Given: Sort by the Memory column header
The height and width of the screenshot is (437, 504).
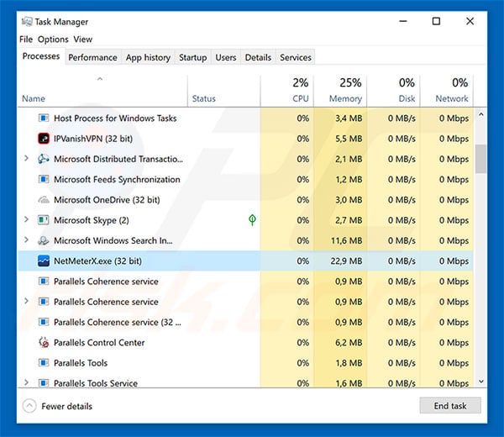Looking at the screenshot, I should pos(340,91).
